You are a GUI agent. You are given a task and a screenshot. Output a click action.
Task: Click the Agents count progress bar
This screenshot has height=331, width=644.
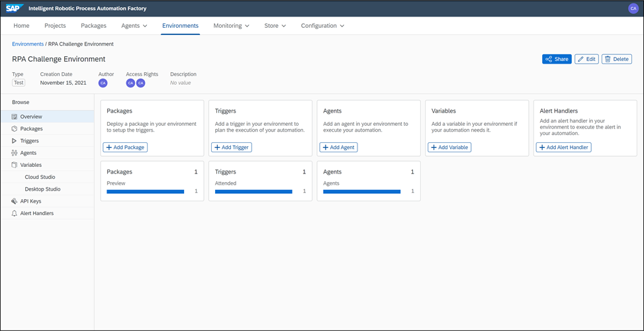pos(362,191)
